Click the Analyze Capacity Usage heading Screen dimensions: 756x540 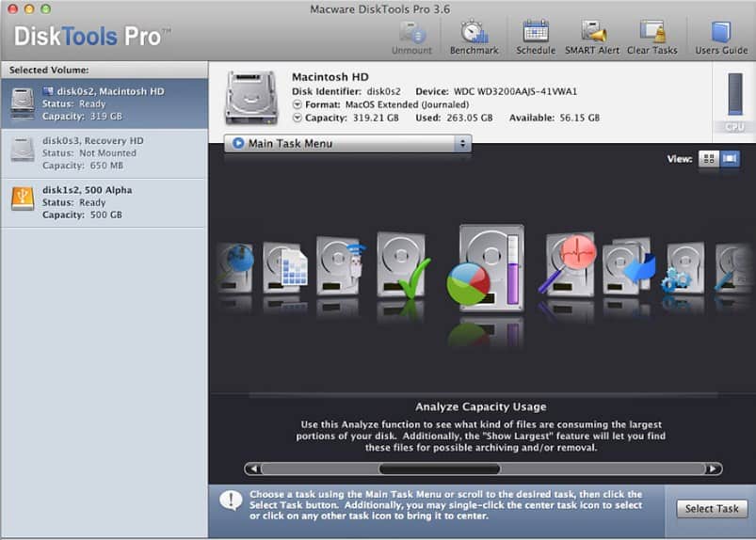tap(481, 406)
